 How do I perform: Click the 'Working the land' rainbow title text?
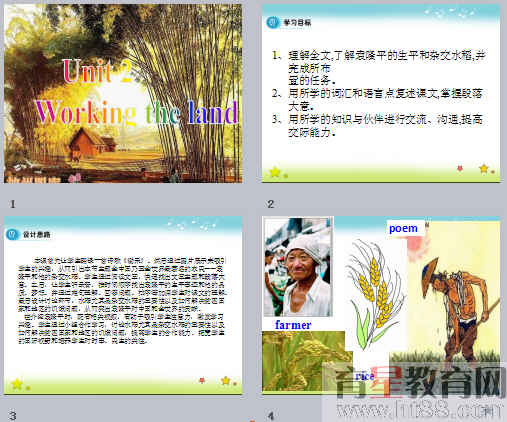coord(137,112)
